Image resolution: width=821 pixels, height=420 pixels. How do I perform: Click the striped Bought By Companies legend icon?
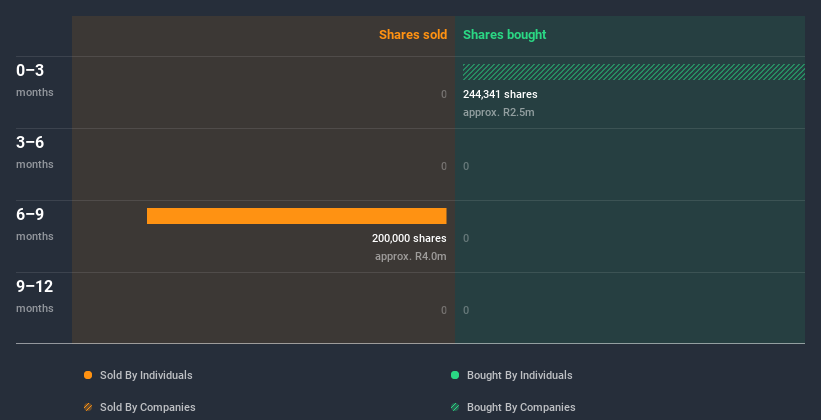pos(455,407)
